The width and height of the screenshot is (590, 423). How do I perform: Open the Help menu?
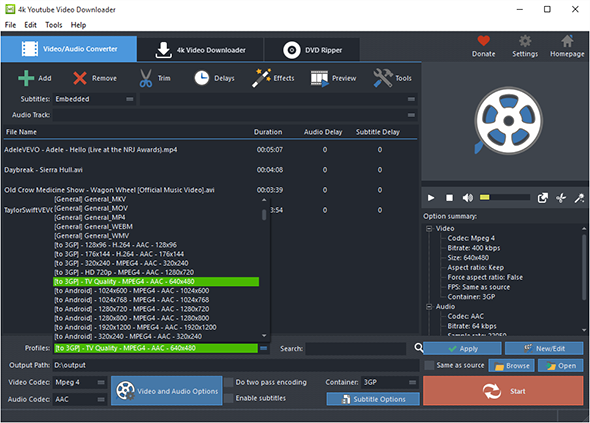coord(78,25)
